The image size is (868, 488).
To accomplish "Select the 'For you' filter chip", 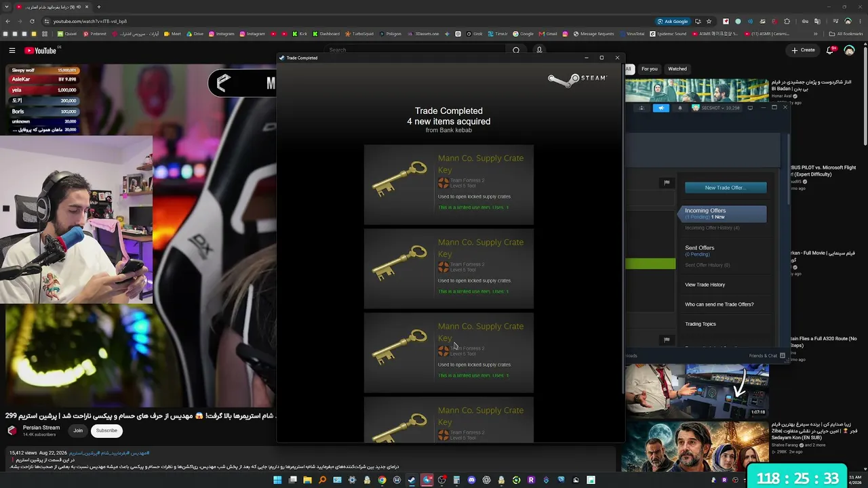I will (x=650, y=69).
